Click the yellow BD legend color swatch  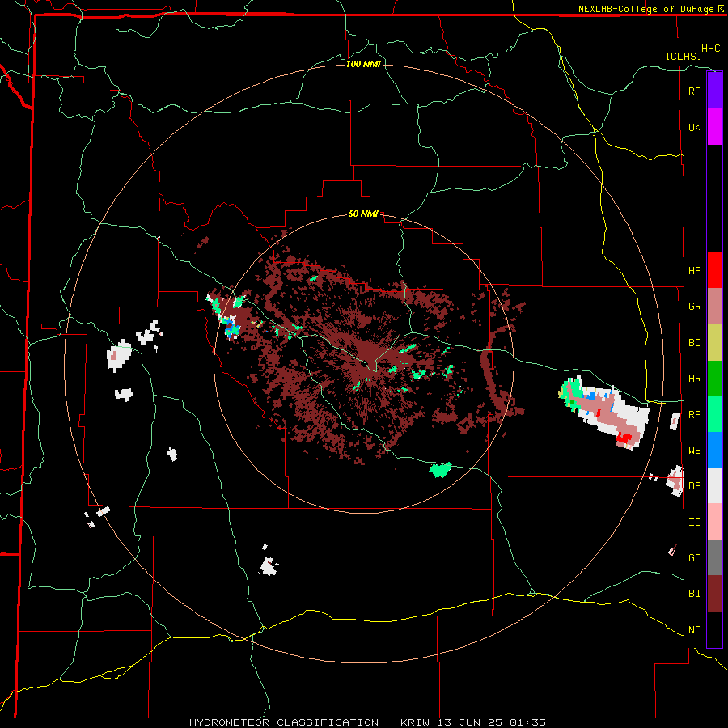click(714, 343)
